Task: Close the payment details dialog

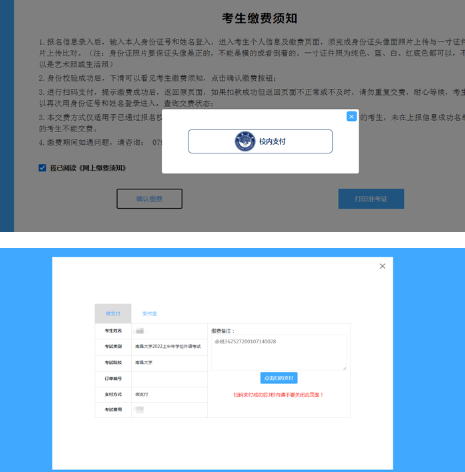Action: click(382, 266)
